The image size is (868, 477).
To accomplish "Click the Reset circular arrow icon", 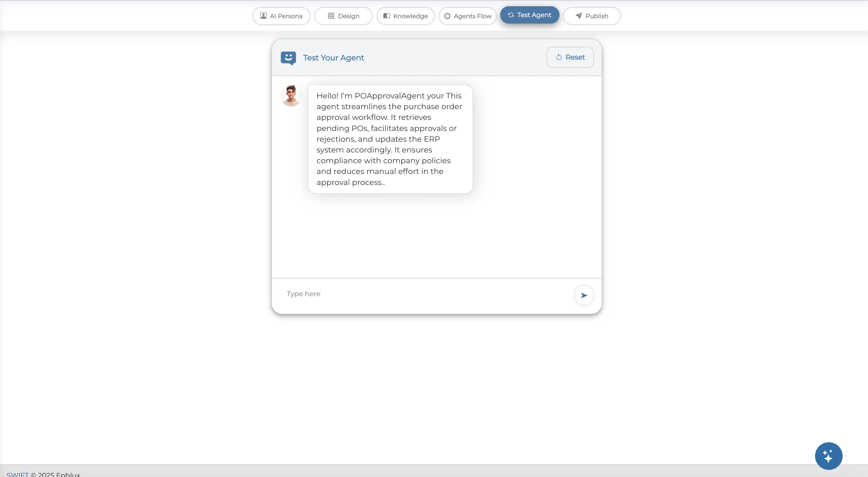I will [x=559, y=57].
